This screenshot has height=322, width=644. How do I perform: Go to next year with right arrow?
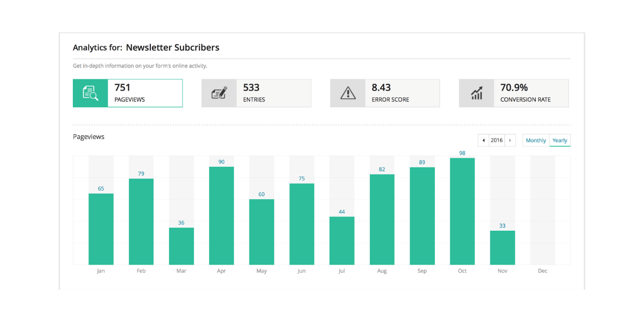tap(510, 141)
